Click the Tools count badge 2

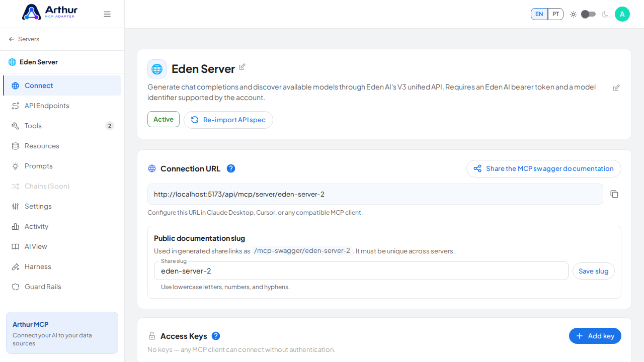(110, 126)
